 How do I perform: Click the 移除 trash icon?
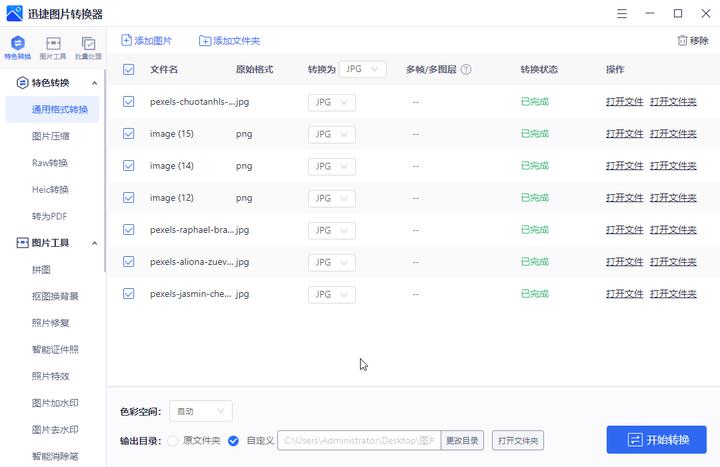pyautogui.click(x=682, y=40)
